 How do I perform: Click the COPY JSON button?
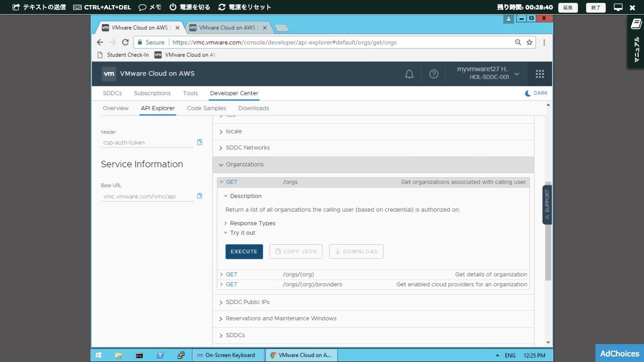coord(296,252)
